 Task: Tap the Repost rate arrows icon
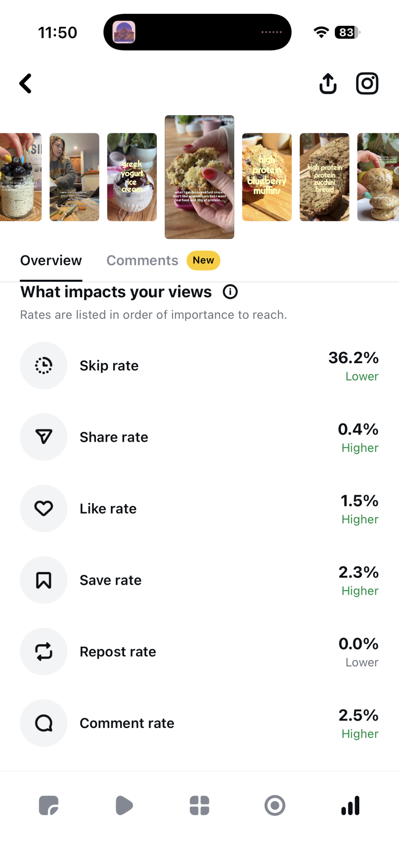(x=44, y=651)
